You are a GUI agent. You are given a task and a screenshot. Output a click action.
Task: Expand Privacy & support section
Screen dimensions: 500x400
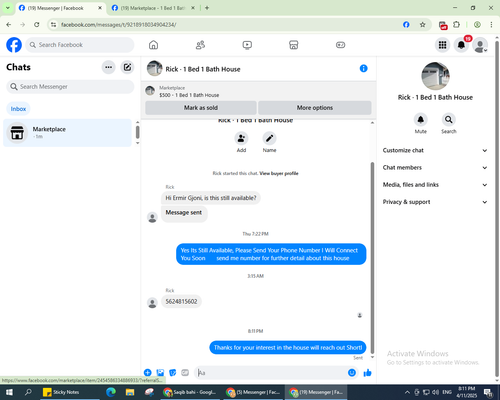[435, 202]
